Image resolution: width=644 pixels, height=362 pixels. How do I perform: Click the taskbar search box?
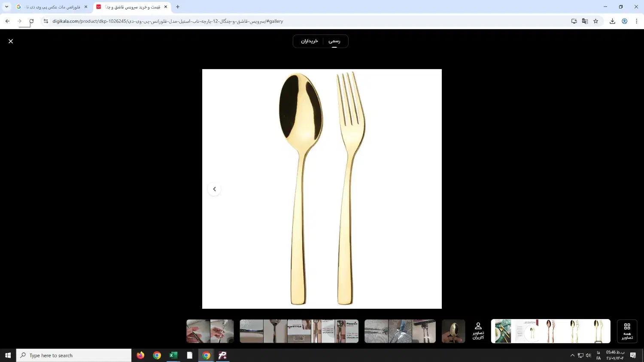point(74,355)
